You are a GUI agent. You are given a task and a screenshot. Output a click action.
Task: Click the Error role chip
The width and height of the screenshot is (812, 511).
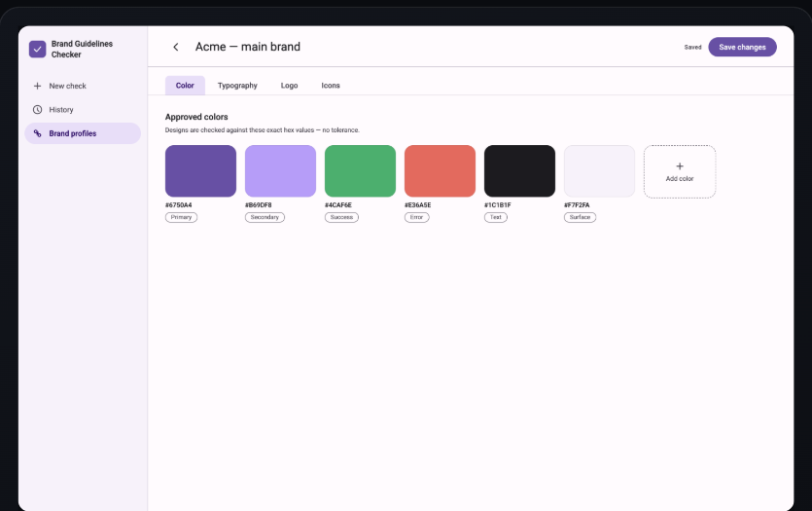click(x=416, y=218)
